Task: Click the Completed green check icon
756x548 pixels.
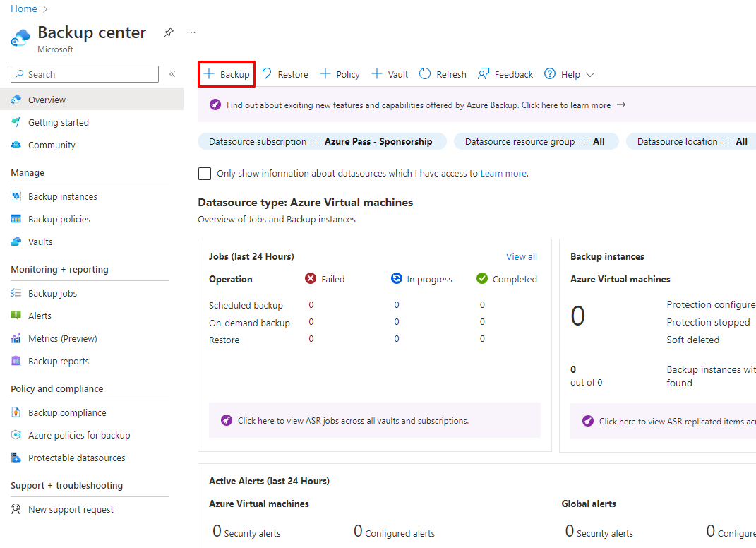Action: 482,278
